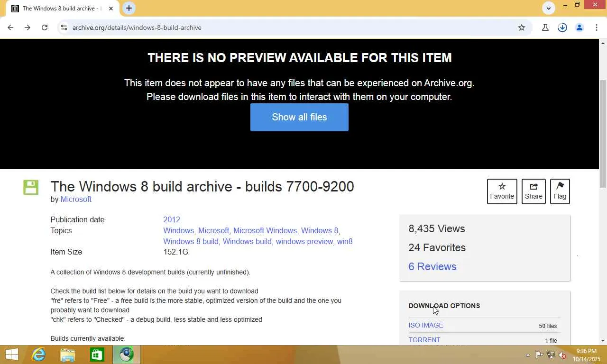This screenshot has width=607, height=364.
Task: Minimize the Chrome window
Action: click(x=565, y=5)
